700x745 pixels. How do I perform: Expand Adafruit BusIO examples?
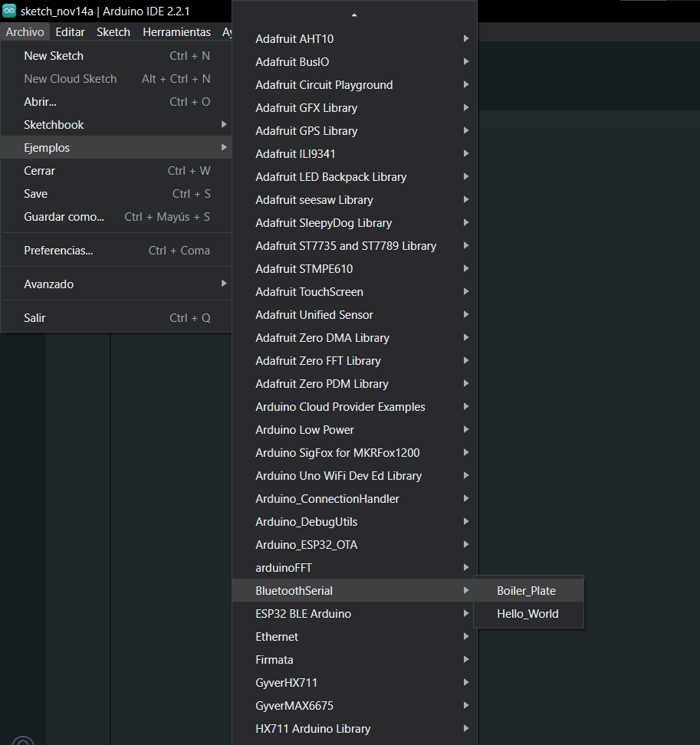click(x=354, y=62)
